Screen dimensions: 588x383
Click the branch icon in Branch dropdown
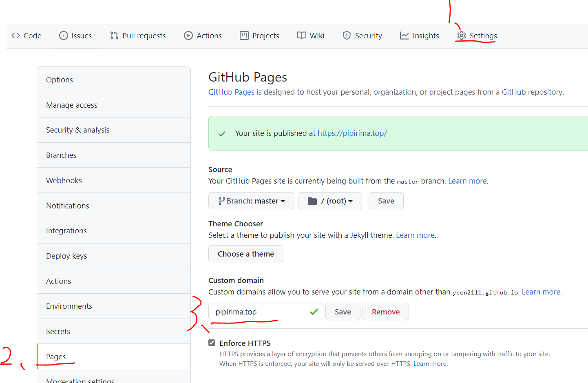(x=221, y=201)
